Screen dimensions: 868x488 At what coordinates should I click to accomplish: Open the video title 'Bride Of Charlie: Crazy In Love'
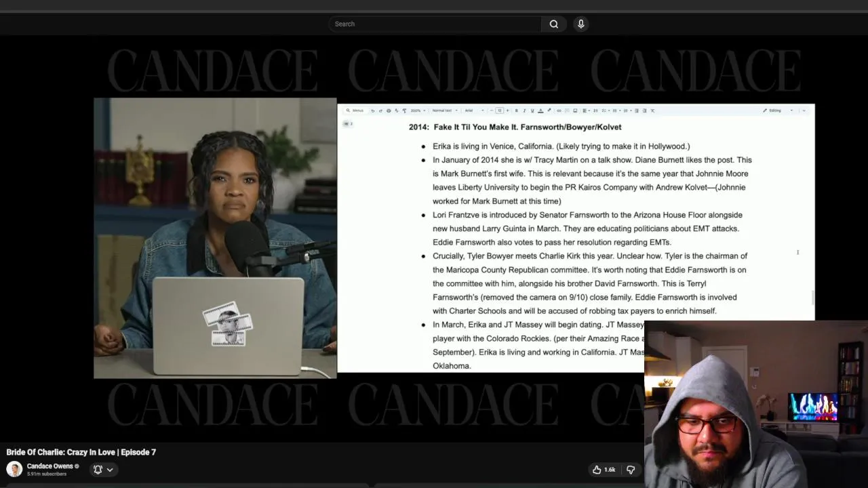pos(81,452)
